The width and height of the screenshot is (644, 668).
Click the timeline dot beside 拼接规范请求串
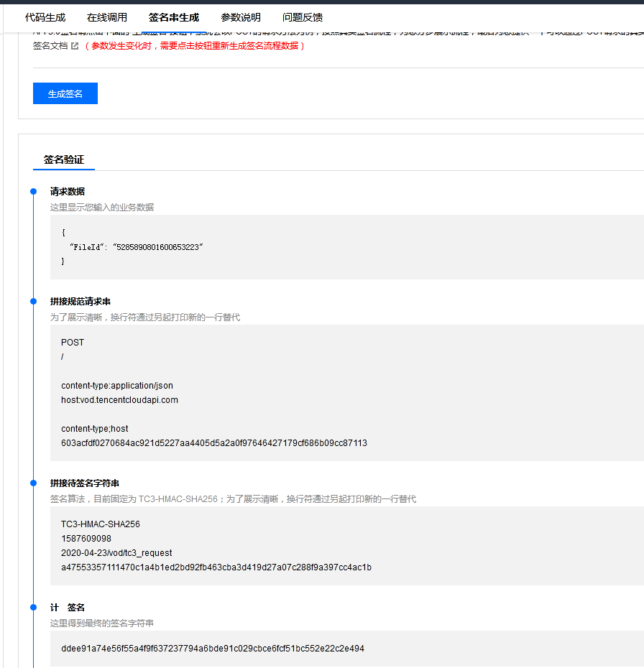[x=32, y=301]
